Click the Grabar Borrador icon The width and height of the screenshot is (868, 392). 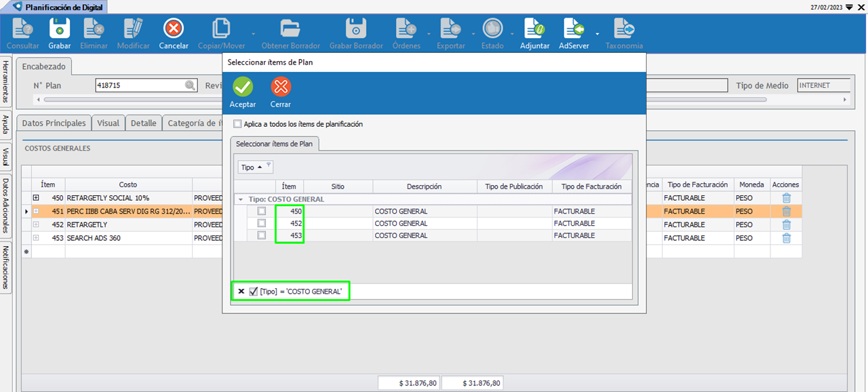click(x=356, y=28)
